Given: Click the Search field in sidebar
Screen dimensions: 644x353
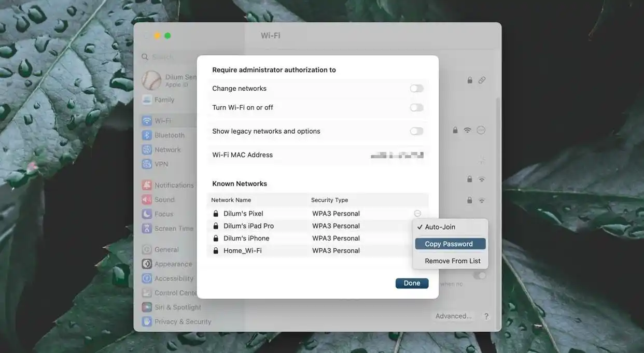Looking at the screenshot, I should [x=169, y=57].
